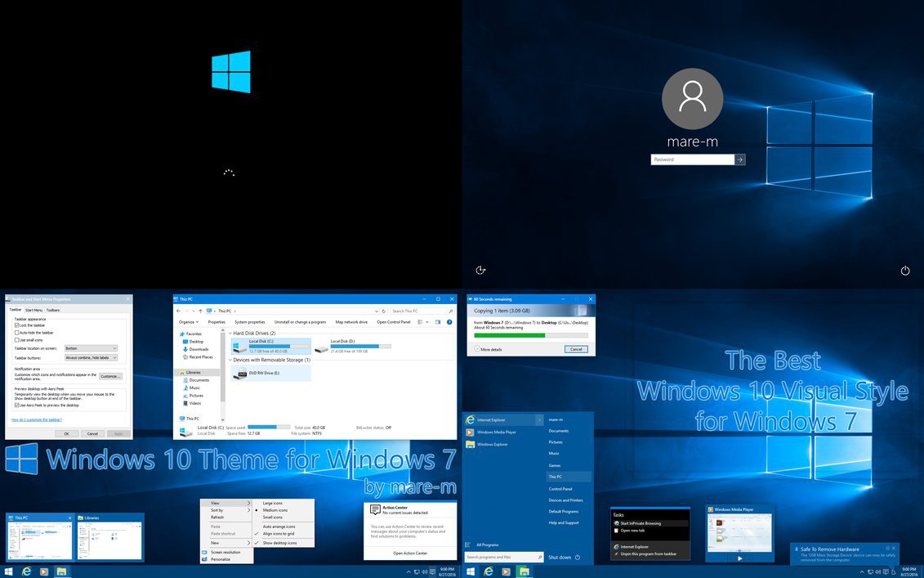The image size is (924, 578).
Task: Click the green copy progress bar
Action: 509,335
